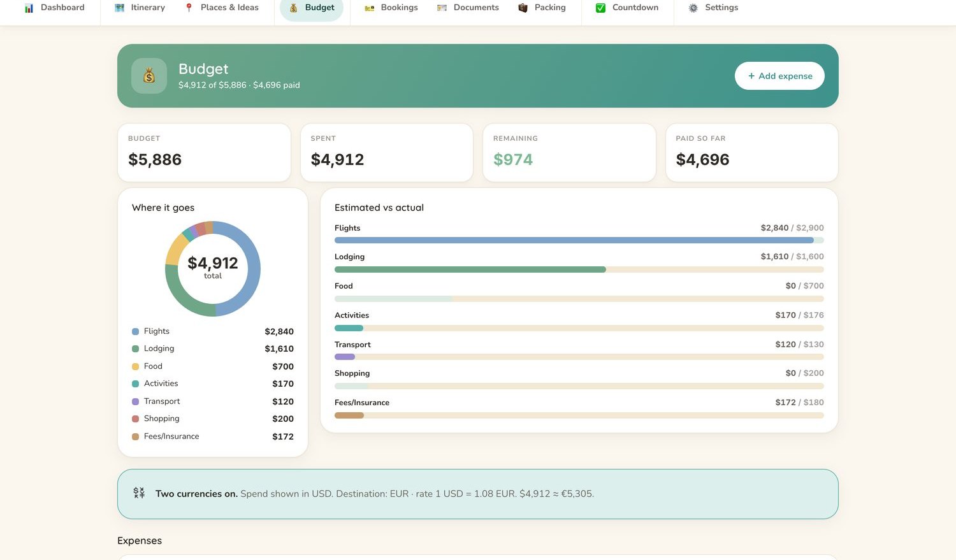
Task: Click the Bookings ticket icon
Action: [369, 8]
